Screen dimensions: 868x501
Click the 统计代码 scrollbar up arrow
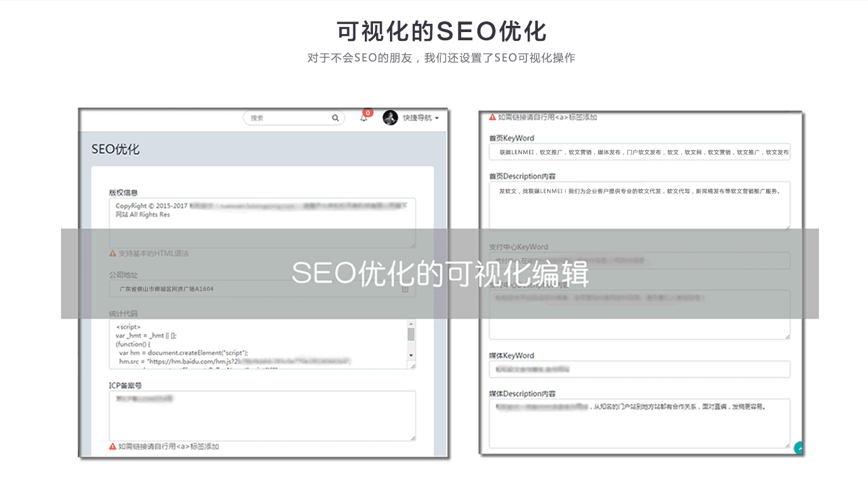[411, 324]
